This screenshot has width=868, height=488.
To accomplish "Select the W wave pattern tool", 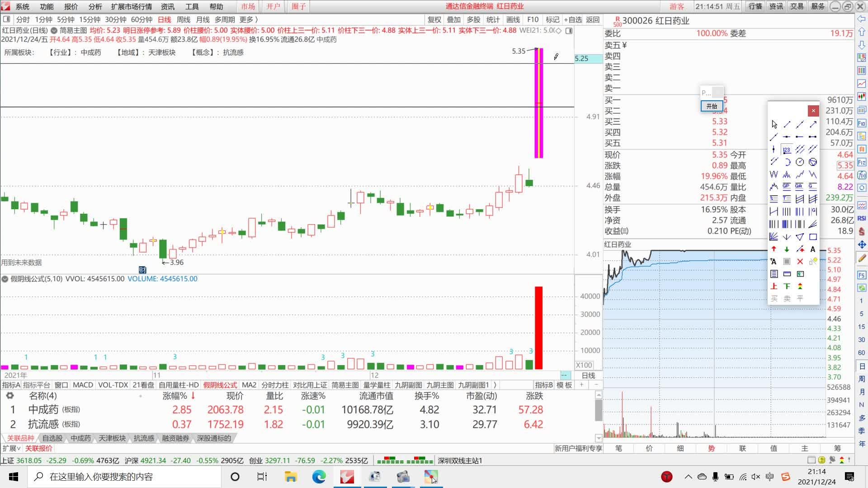I will click(x=774, y=174).
